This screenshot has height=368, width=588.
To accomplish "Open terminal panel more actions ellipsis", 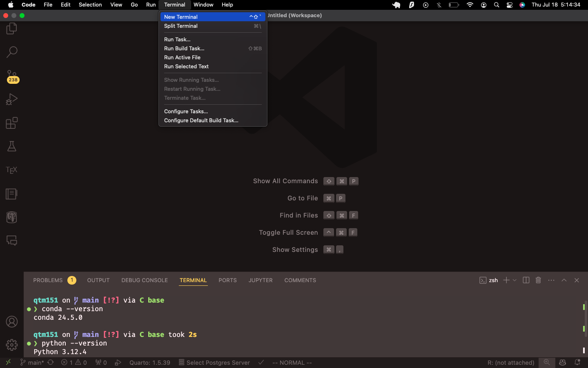I will 551,280.
